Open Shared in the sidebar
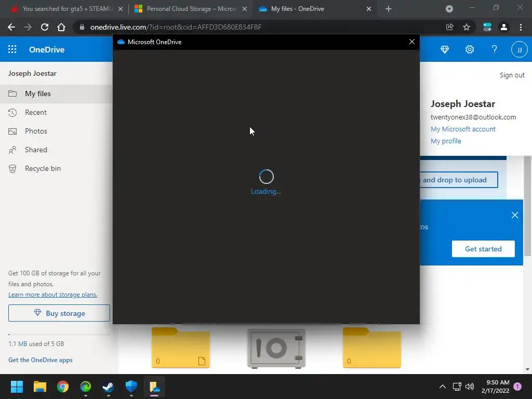This screenshot has width=532, height=399. [x=56, y=150]
